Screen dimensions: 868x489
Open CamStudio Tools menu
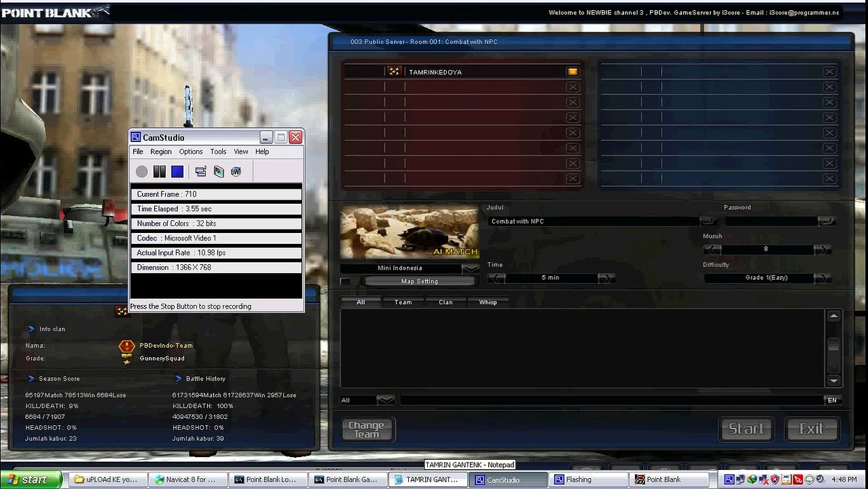[218, 151]
